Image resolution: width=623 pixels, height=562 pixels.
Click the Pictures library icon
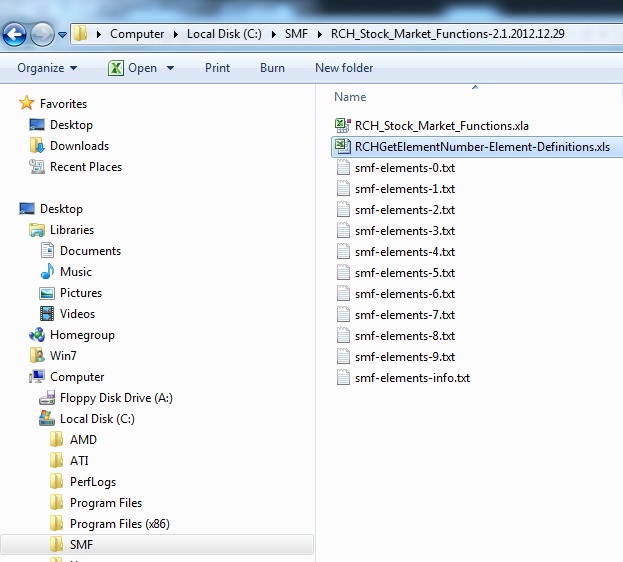pos(47,293)
